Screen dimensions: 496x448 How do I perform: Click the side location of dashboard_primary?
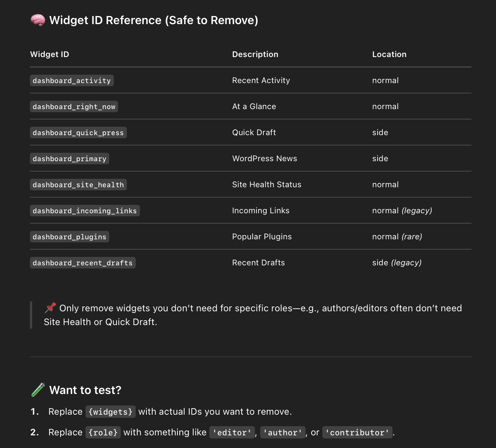tap(380, 159)
